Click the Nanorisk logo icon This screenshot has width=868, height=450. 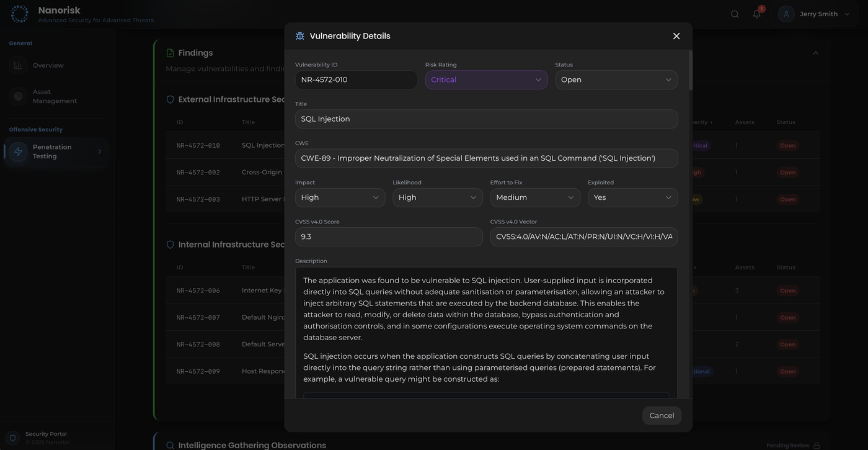click(x=19, y=13)
